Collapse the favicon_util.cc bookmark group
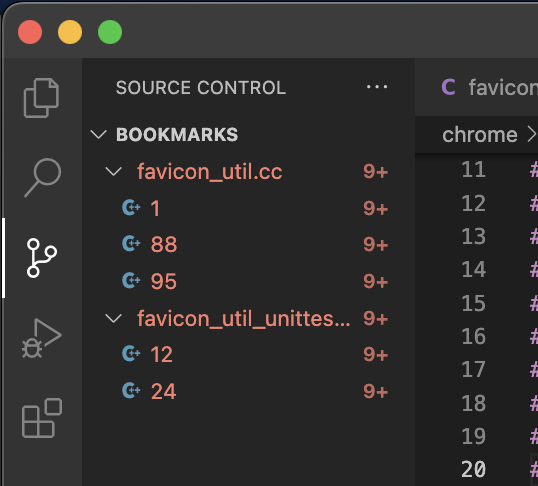This screenshot has height=486, width=538. (113, 171)
